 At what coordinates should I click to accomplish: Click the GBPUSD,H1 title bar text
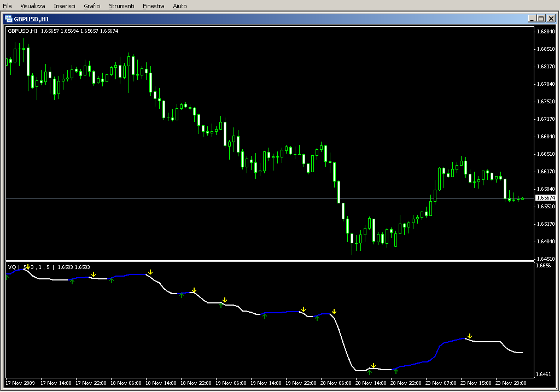pyautogui.click(x=31, y=19)
